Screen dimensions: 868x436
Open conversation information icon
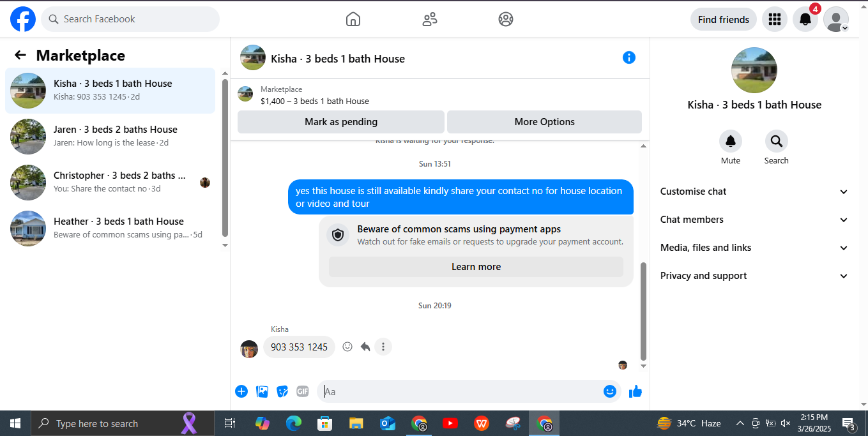[x=629, y=57]
